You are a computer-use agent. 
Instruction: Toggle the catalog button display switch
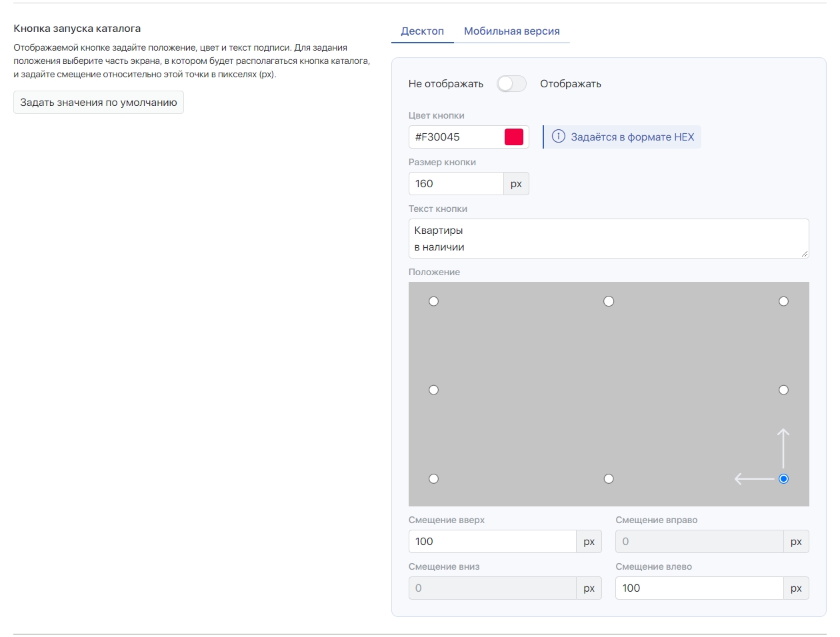coord(511,83)
